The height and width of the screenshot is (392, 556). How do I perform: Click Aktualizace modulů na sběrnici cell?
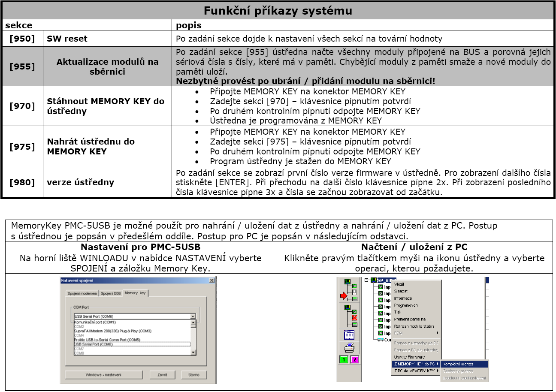(x=107, y=66)
